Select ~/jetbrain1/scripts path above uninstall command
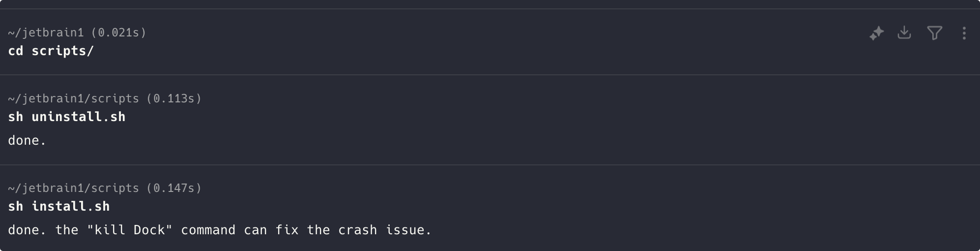This screenshot has width=980, height=251. click(x=73, y=98)
